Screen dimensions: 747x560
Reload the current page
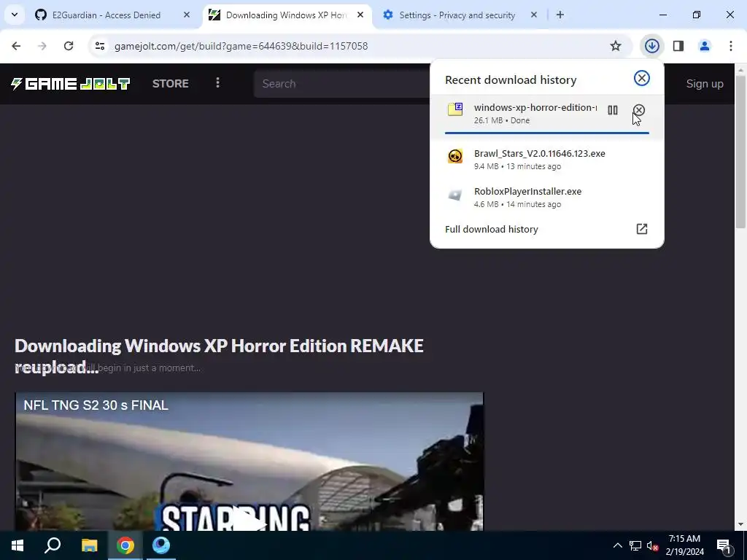(69, 46)
